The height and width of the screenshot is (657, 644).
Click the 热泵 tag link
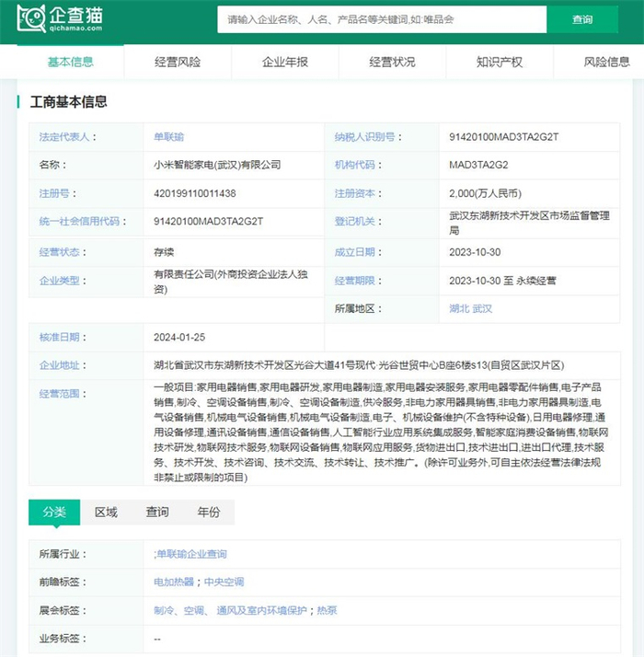327,610
